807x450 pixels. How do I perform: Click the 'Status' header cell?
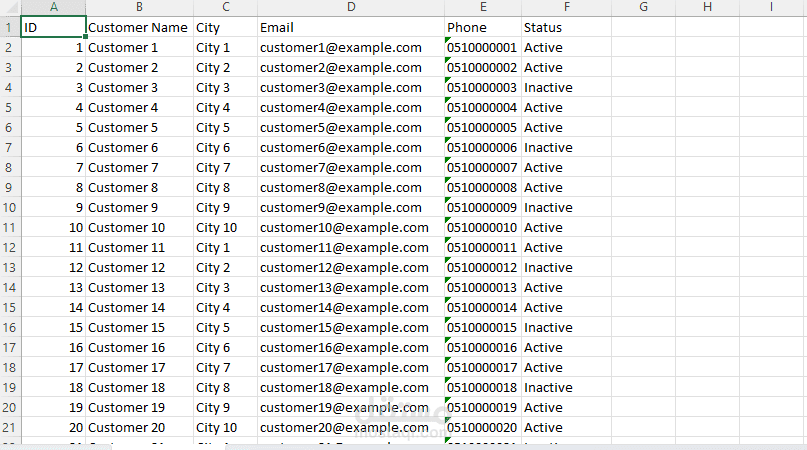pyautogui.click(x=566, y=27)
